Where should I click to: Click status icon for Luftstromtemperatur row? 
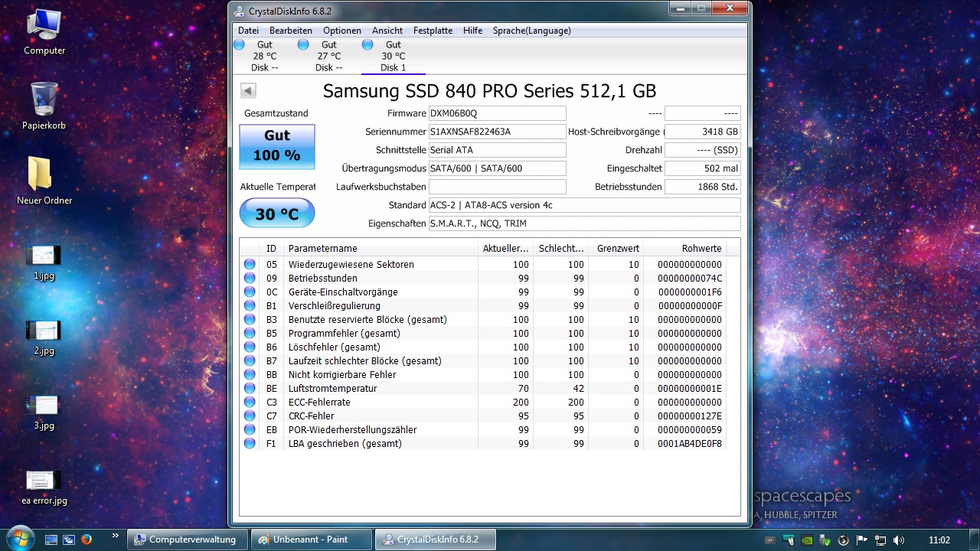250,388
